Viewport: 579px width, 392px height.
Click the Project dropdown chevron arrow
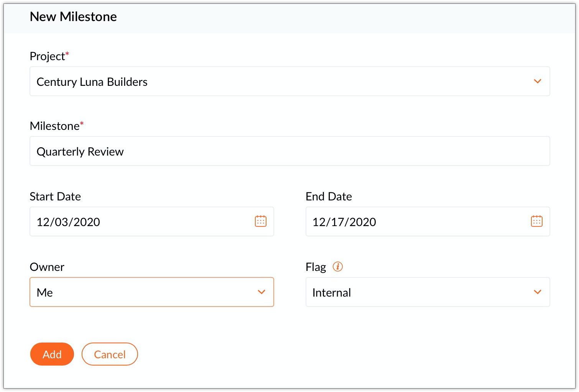tap(537, 81)
